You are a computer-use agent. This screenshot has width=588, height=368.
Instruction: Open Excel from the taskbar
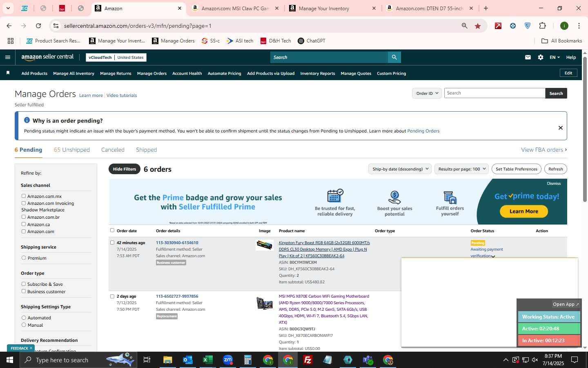tap(208, 360)
